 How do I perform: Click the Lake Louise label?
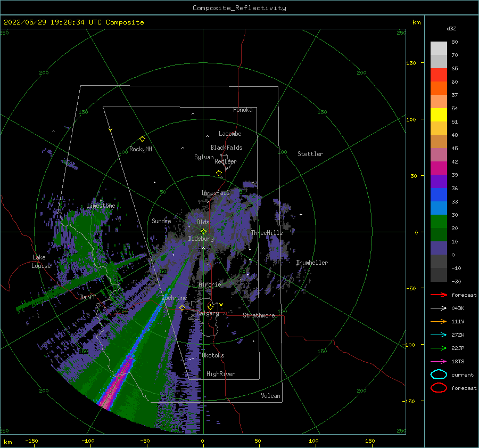coord(41,262)
